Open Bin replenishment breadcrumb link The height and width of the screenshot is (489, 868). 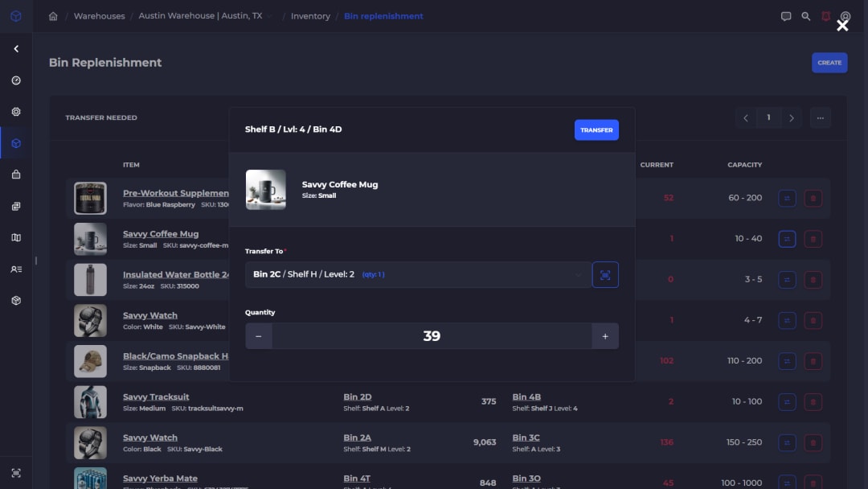tap(383, 16)
